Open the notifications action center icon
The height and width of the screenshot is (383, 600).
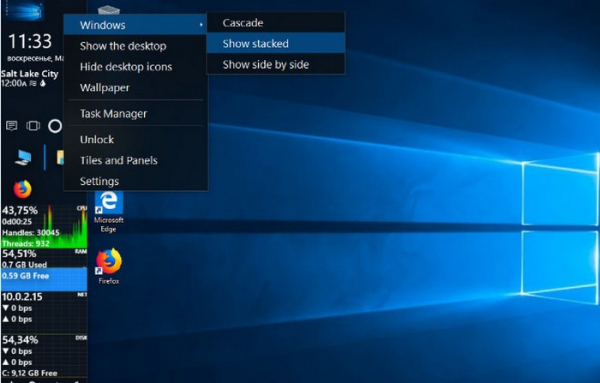click(12, 125)
